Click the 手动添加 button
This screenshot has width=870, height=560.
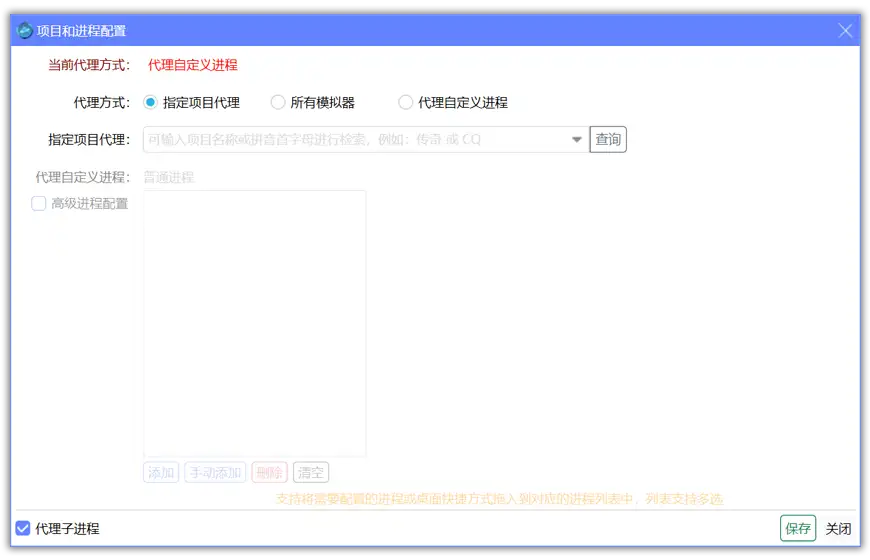point(215,472)
